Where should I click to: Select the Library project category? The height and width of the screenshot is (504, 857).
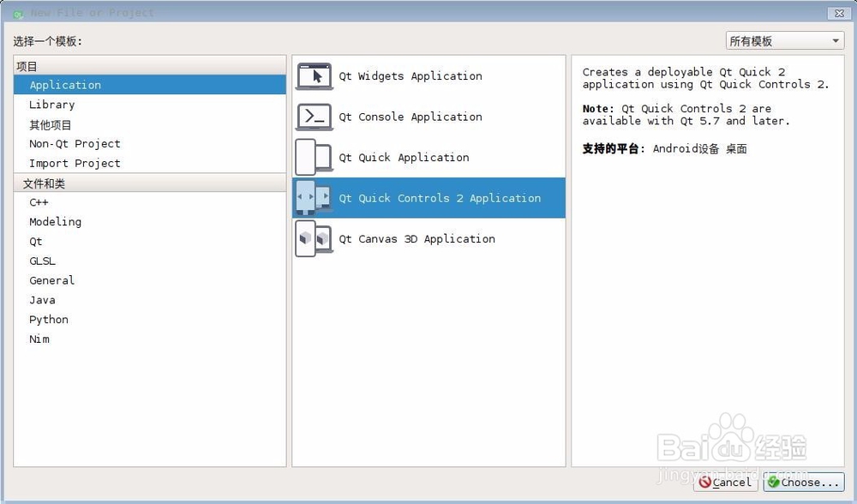point(150,105)
